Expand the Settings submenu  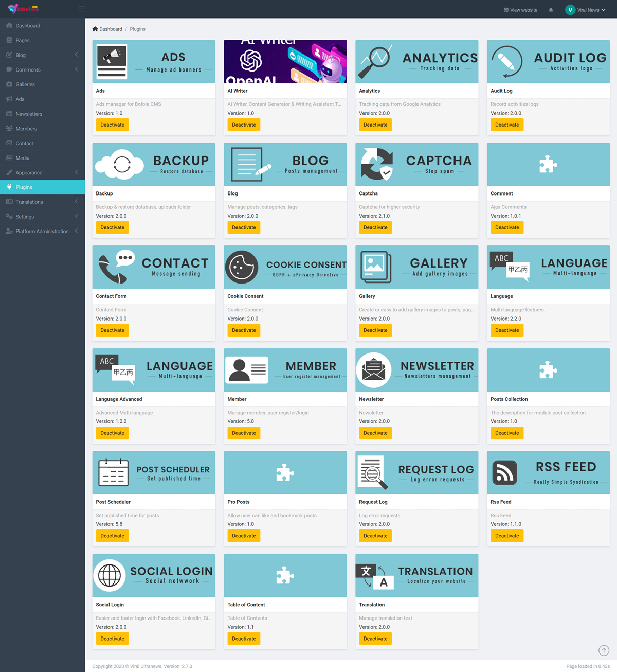[x=23, y=216]
